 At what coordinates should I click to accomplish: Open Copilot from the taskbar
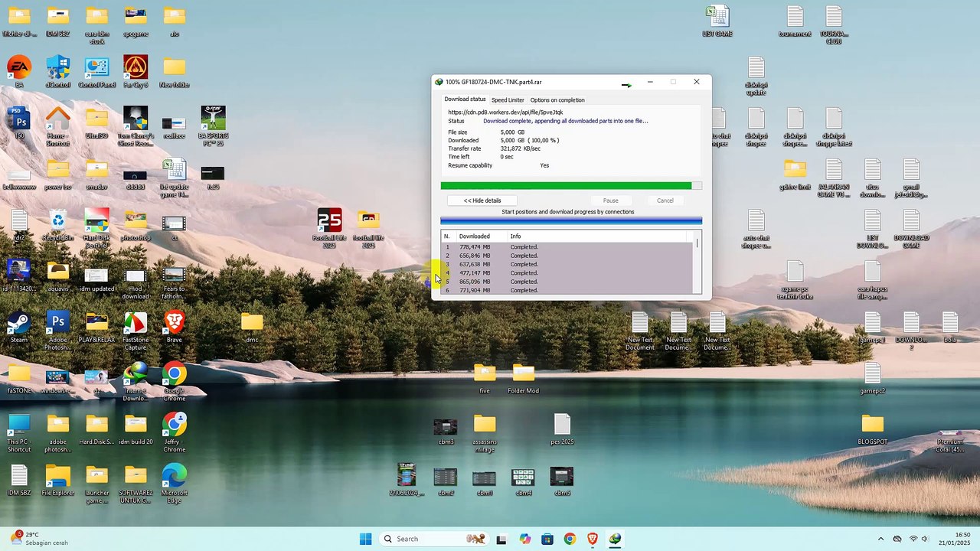click(524, 539)
